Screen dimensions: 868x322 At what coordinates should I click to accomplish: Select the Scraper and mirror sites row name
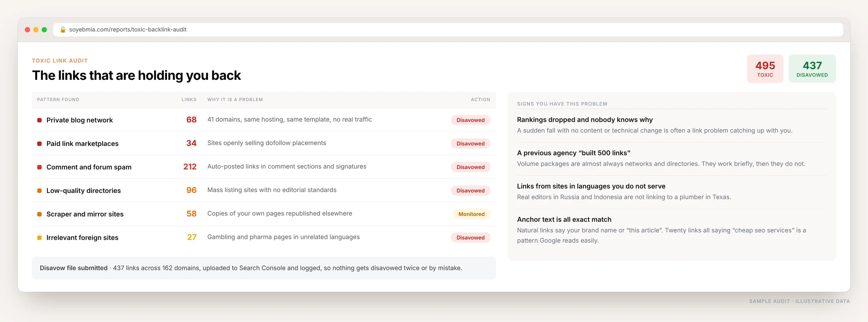85,214
